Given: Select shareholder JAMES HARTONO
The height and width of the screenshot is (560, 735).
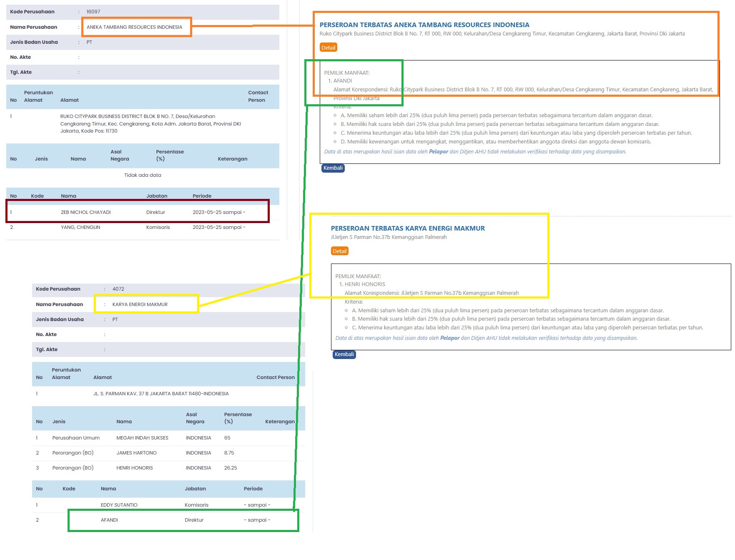Looking at the screenshot, I should coord(136,453).
